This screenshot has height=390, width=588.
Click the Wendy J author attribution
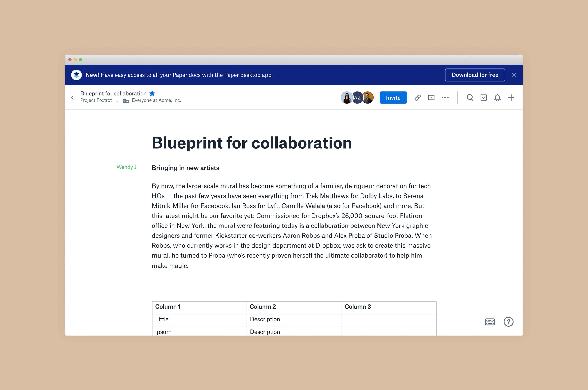[126, 167]
